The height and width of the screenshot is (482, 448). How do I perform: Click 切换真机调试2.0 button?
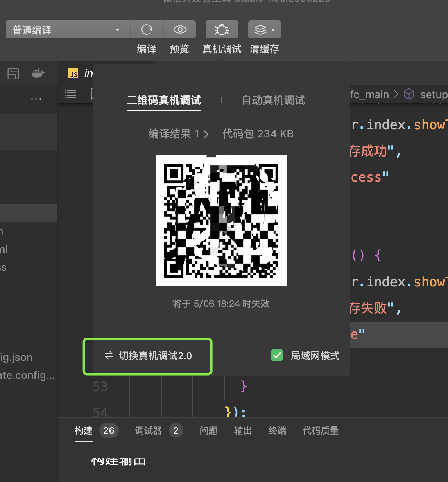tap(148, 356)
